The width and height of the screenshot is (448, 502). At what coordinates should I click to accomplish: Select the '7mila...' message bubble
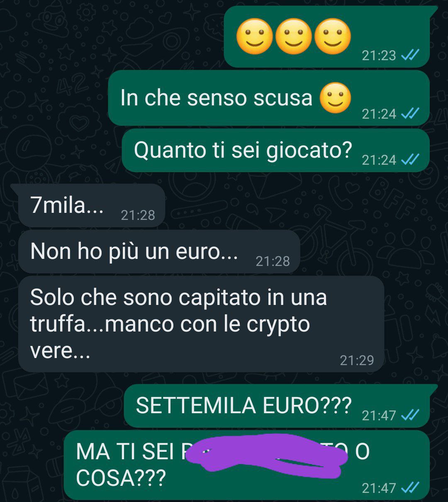point(92,205)
